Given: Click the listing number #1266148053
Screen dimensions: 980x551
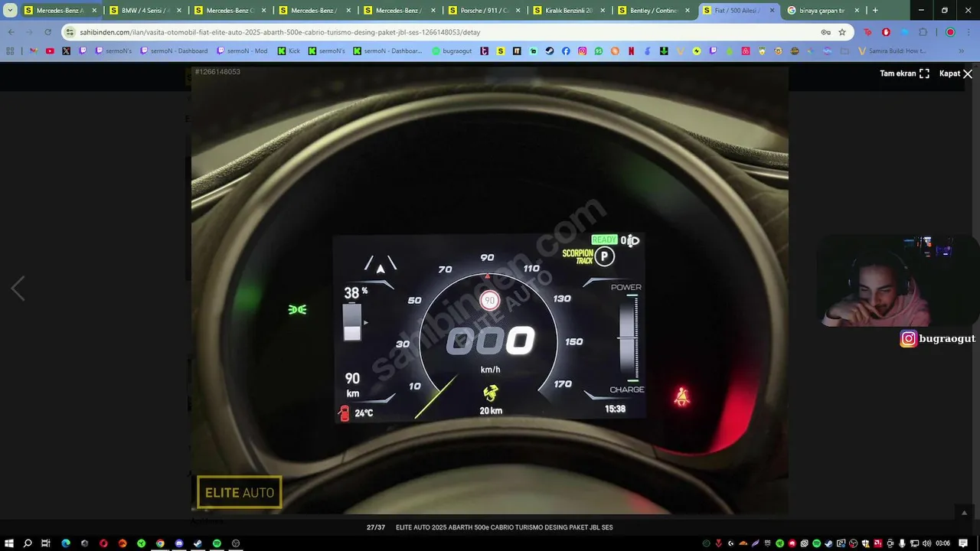Looking at the screenshot, I should pos(217,72).
